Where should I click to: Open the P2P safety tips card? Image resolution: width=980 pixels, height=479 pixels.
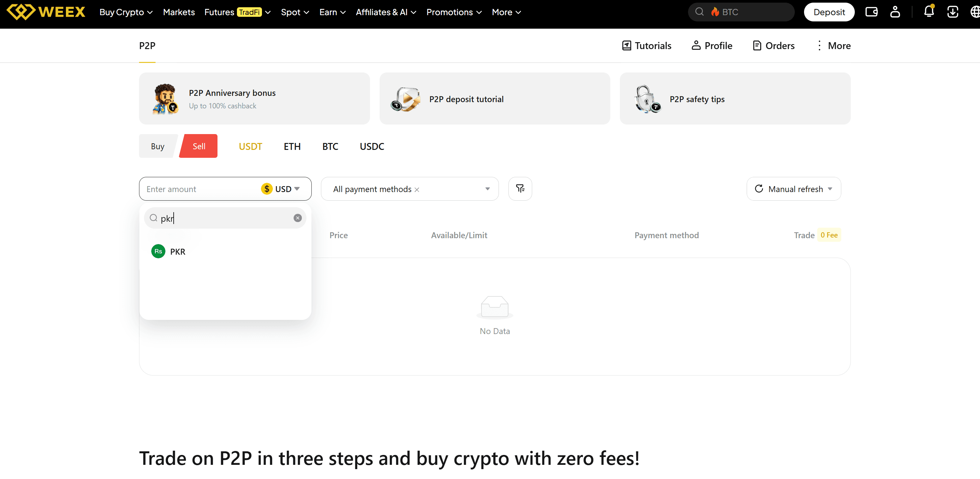coord(735,99)
